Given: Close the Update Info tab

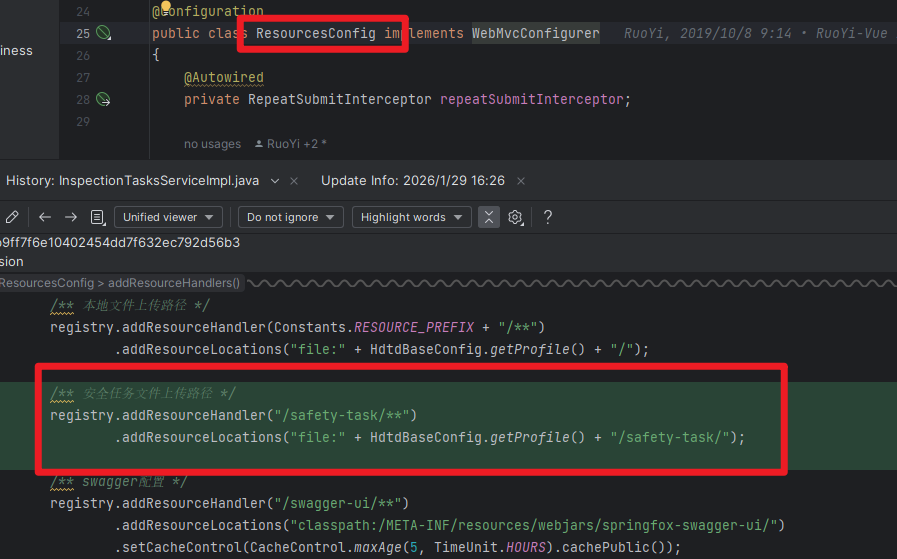Looking at the screenshot, I should pyautogui.click(x=521, y=181).
